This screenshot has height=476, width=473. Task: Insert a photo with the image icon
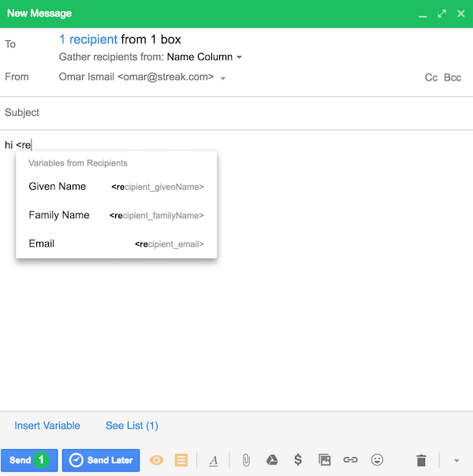(325, 460)
